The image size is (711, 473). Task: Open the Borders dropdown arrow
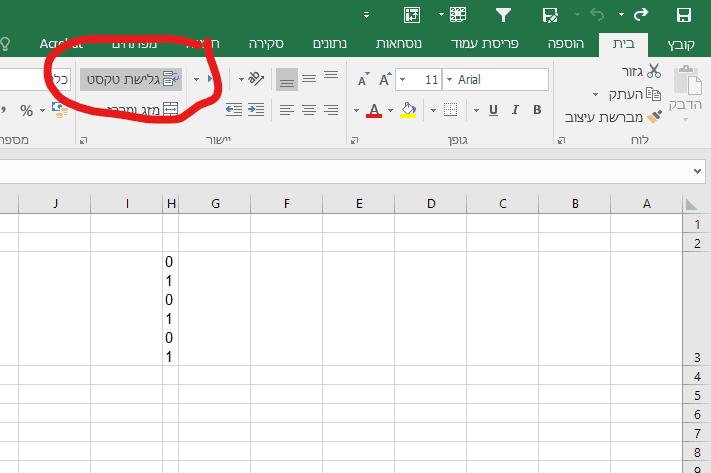tap(433, 110)
